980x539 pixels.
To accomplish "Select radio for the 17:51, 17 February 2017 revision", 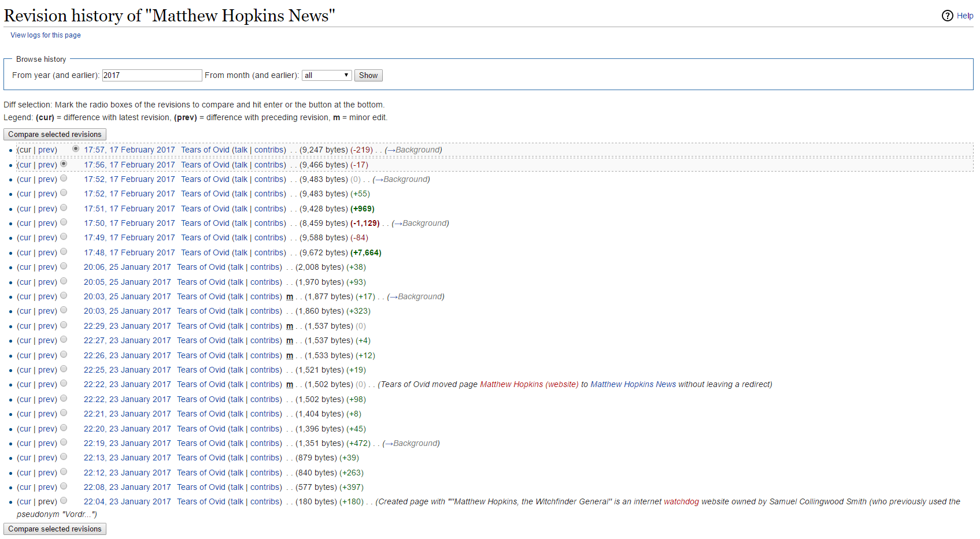I will click(64, 208).
